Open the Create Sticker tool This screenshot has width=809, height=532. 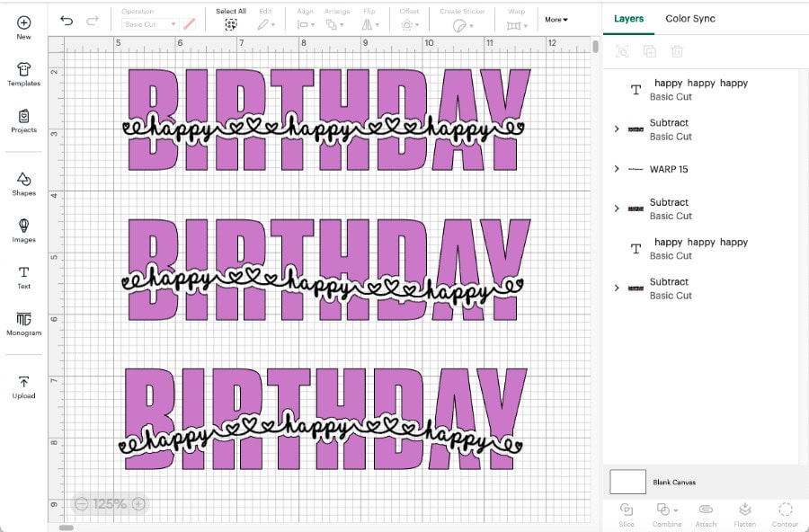462,25
